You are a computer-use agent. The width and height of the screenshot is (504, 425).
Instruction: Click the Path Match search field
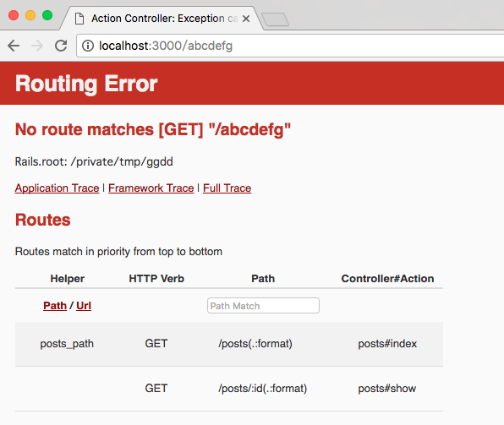pos(263,306)
